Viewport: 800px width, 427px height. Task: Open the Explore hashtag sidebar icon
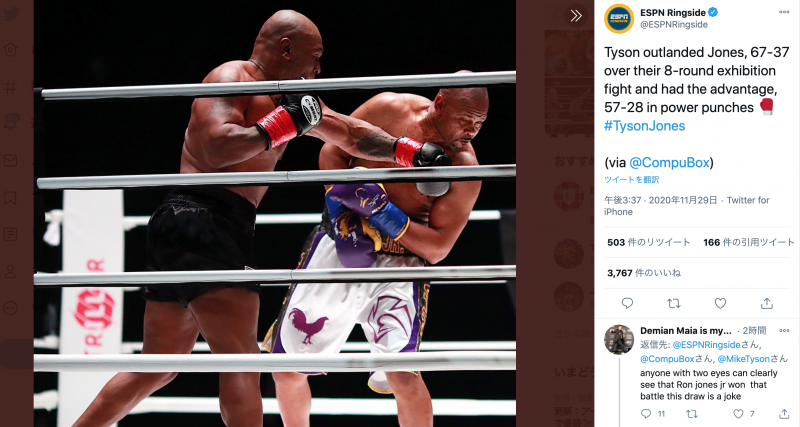click(x=11, y=87)
